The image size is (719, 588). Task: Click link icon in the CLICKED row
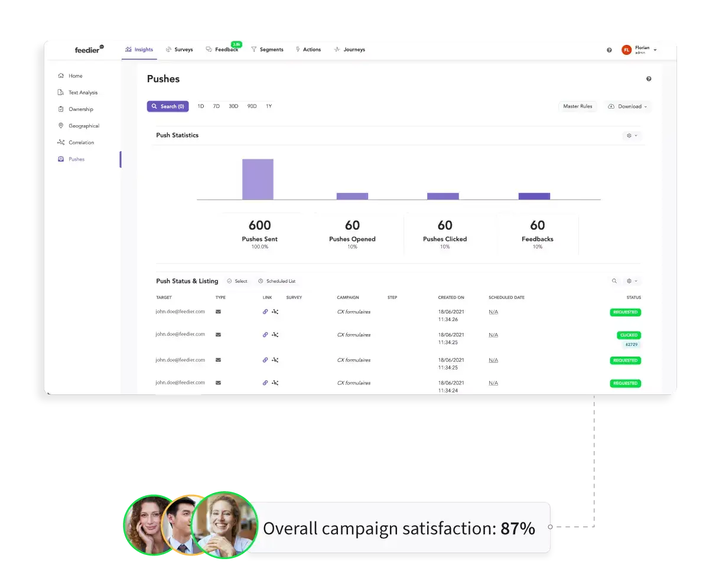tap(265, 335)
